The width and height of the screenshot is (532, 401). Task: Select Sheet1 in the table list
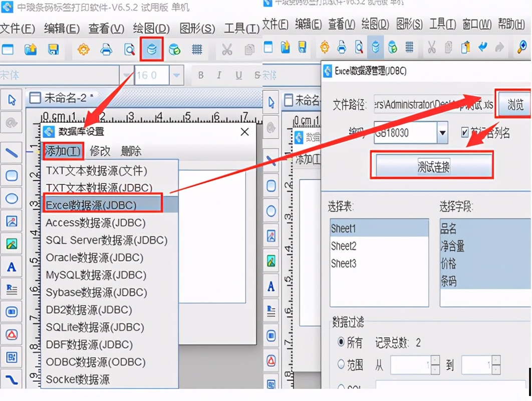(379, 229)
